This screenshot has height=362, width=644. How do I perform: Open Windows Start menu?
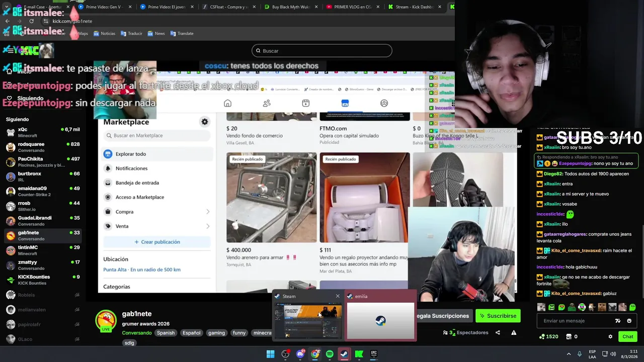point(270,354)
